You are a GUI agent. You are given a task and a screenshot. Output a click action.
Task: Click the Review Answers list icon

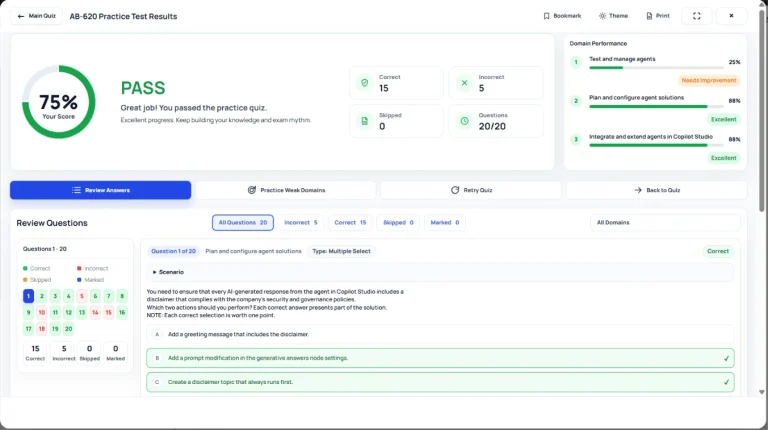tap(76, 190)
